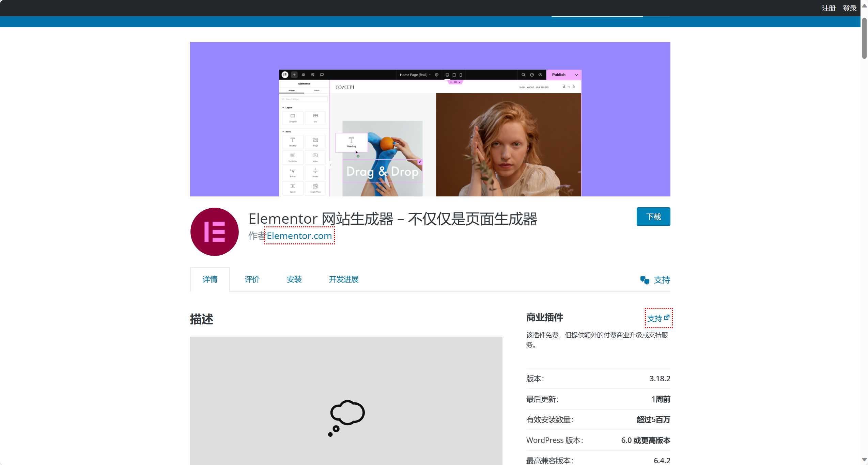Click the 版本: label
Screen dimensions: 868x465
click(x=535, y=379)
